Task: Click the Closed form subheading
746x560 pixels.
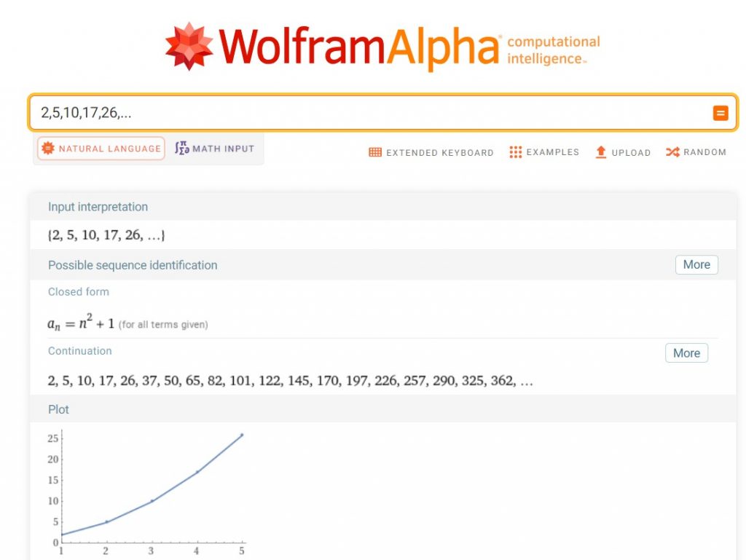Action: tap(79, 292)
